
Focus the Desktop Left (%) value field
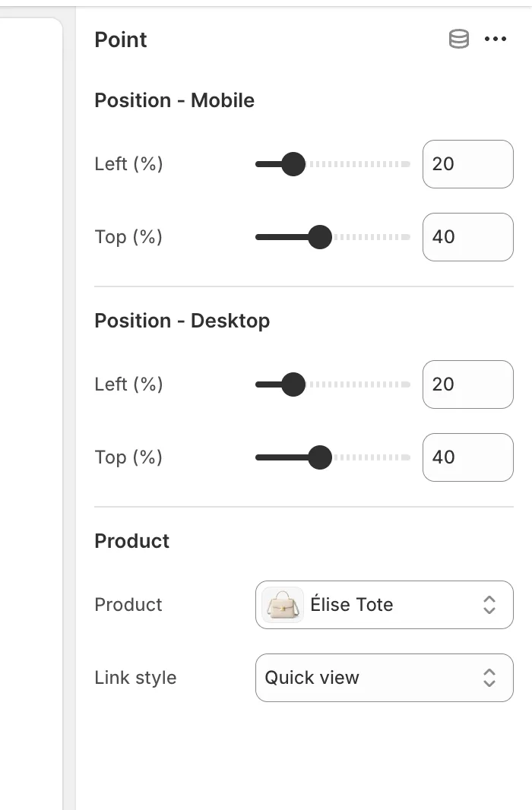click(467, 384)
